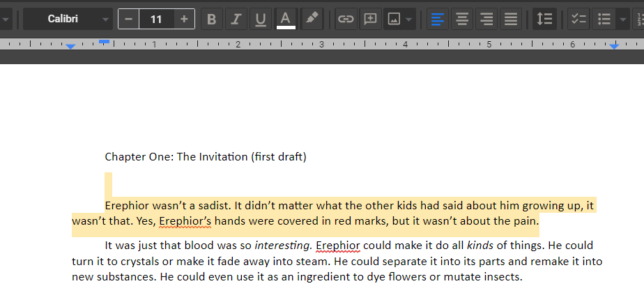Insert a link with the link icon
This screenshot has height=293, width=644.
pos(346,19)
